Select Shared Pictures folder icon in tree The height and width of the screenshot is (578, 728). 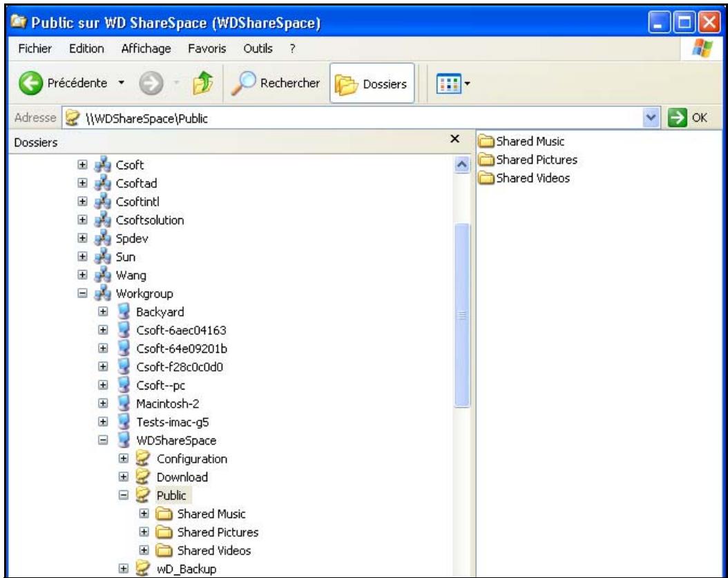point(164,532)
